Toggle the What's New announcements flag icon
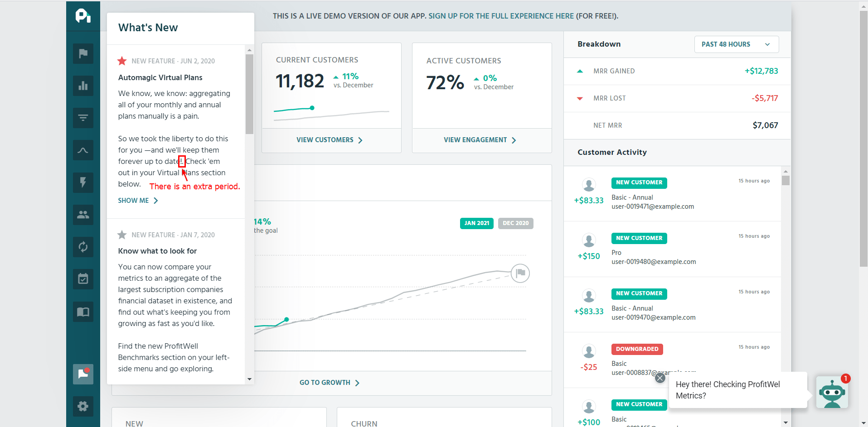 point(83,374)
